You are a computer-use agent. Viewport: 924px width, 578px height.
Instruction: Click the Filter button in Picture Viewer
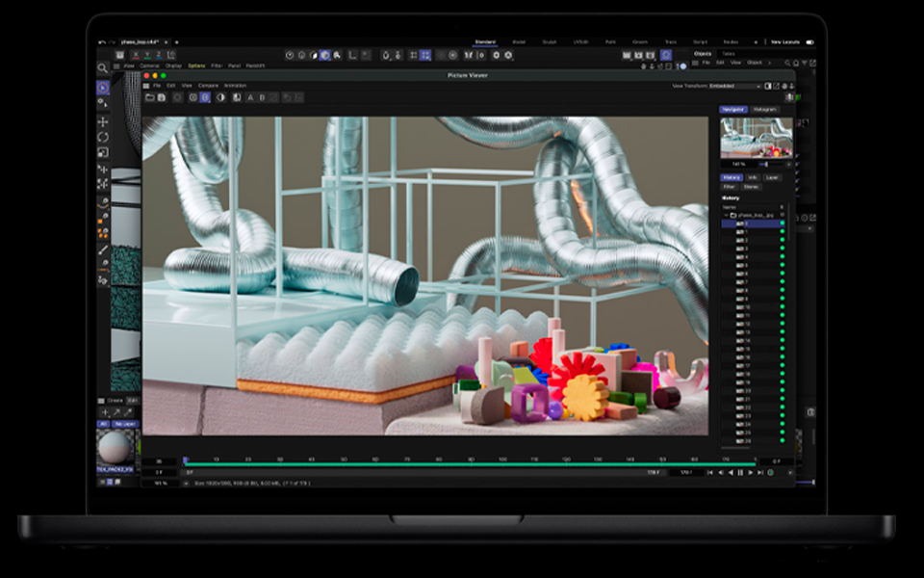click(729, 187)
